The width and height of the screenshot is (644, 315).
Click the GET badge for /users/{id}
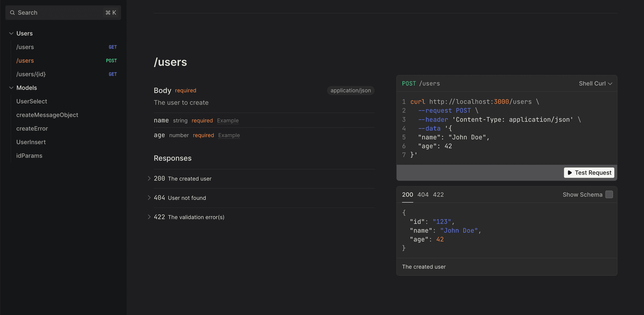(x=113, y=74)
